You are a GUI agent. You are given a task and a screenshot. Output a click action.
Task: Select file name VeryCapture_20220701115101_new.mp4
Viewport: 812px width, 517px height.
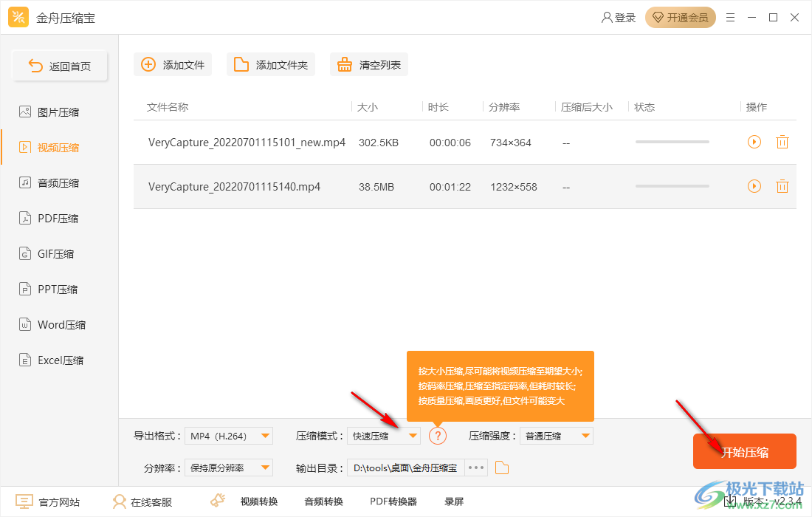(x=247, y=143)
